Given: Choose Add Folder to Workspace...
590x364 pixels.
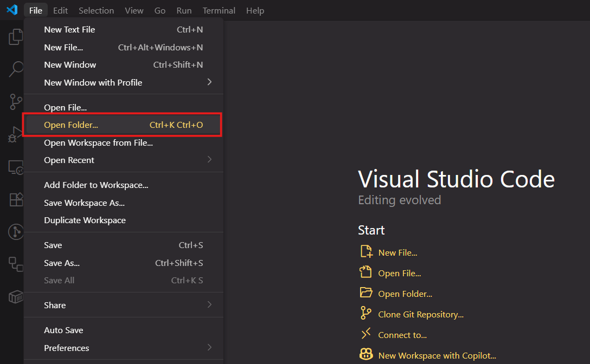Looking at the screenshot, I should point(124,185).
